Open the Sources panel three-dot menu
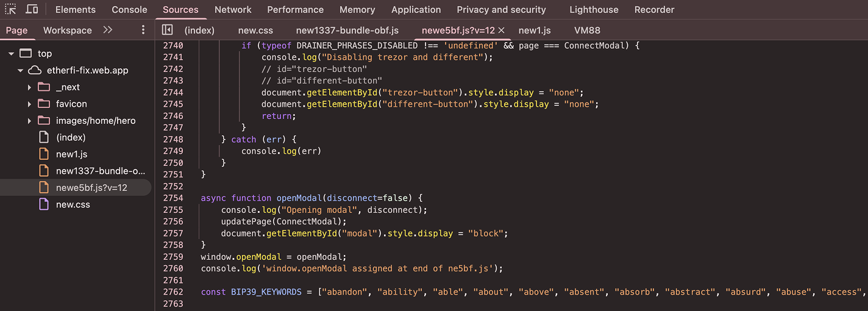This screenshot has width=868, height=311. (x=143, y=30)
